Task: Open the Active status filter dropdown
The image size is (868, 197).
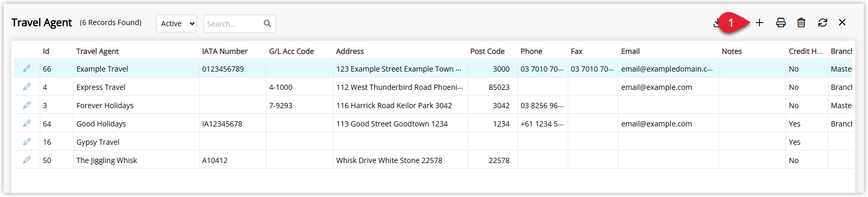Action: 177,24
